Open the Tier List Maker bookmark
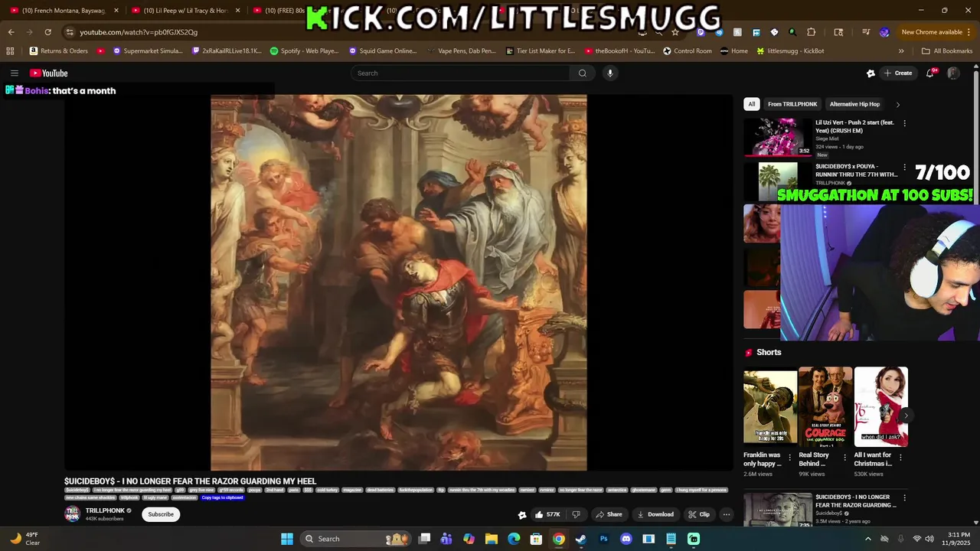This screenshot has height=551, width=980. click(540, 51)
